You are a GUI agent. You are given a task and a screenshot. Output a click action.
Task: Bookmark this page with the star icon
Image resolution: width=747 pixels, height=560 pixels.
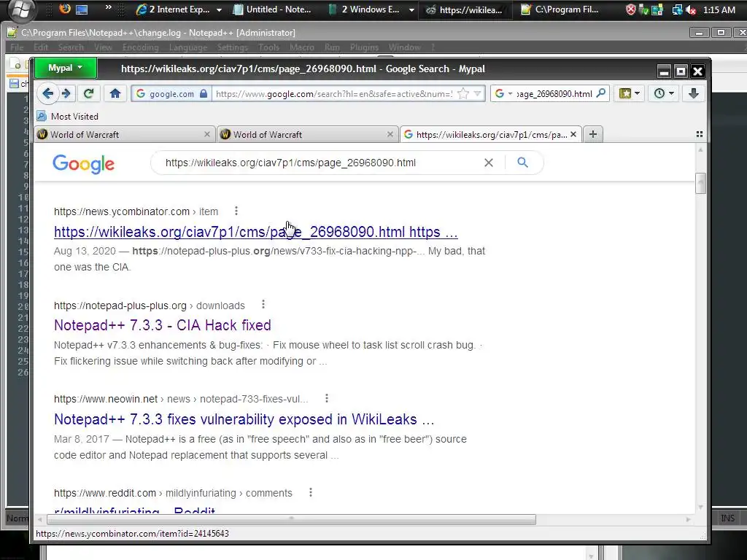(462, 94)
